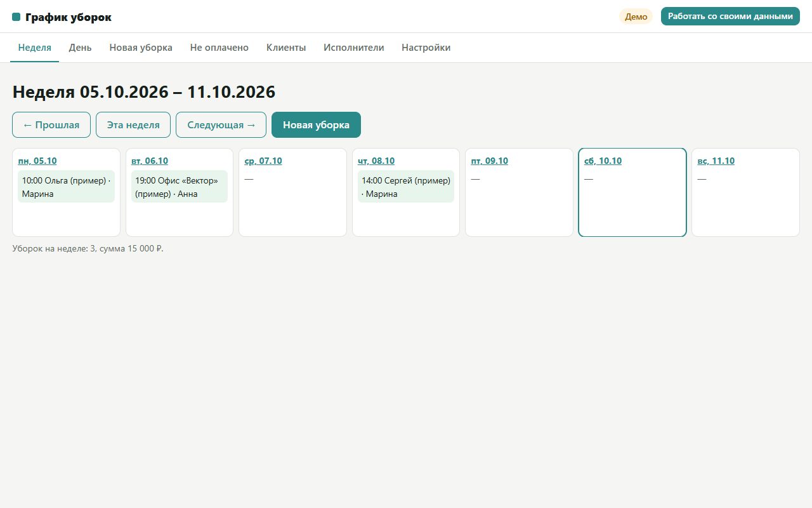Open the Клиенты tab
The image size is (812, 508).
coord(286,48)
